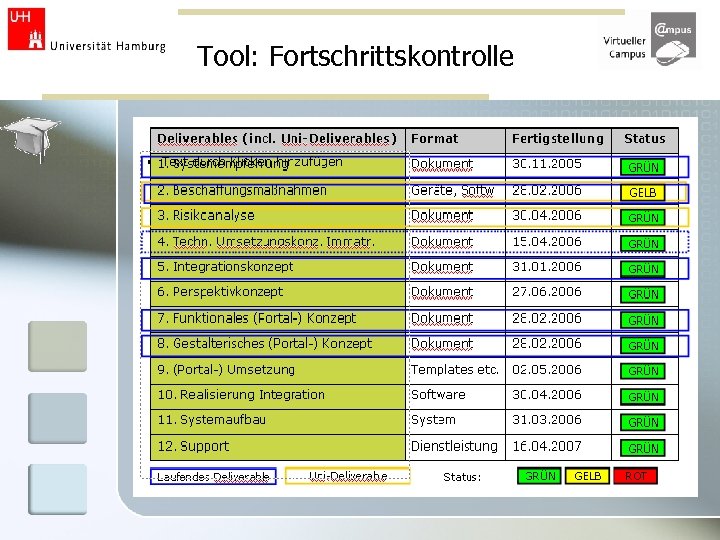The height and width of the screenshot is (540, 720).
Task: Click the date 27.06.2006
Action: pos(547,292)
